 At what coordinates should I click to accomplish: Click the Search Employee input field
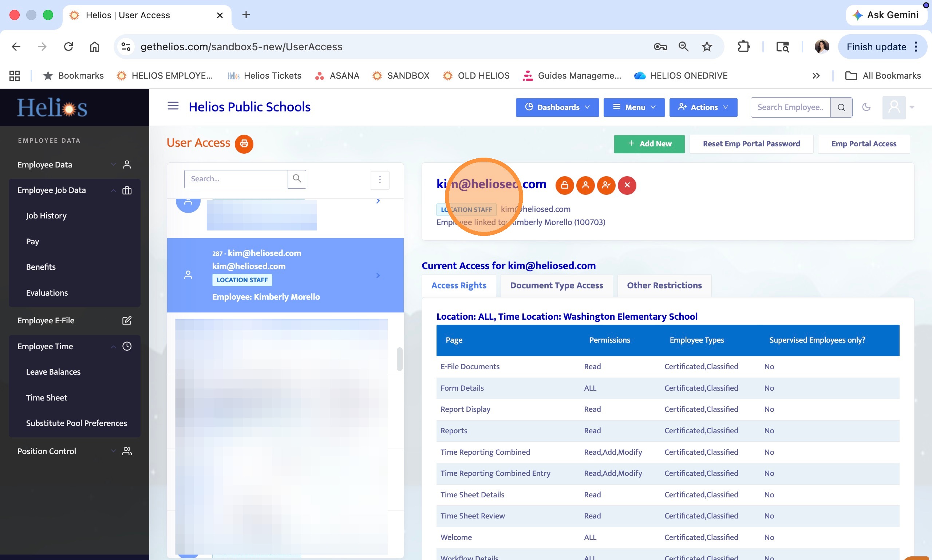click(790, 107)
